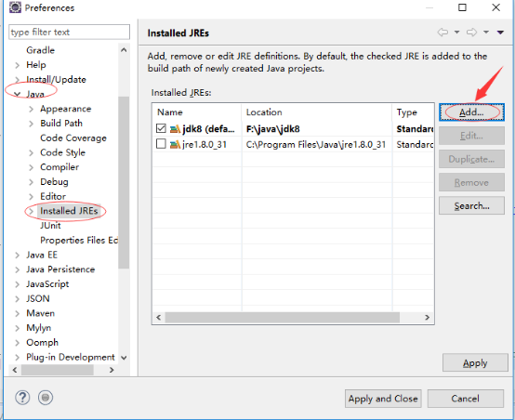Click the Duplicate... button
This screenshot has height=420, width=515.
point(471,159)
